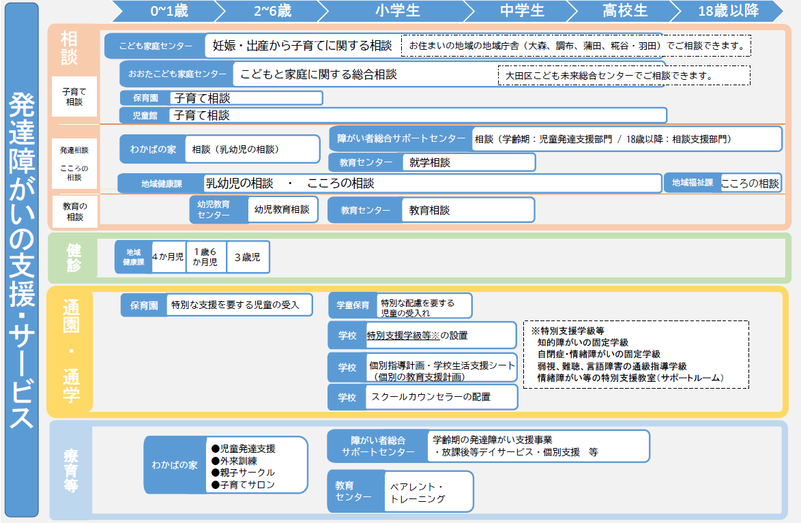Click ●親子サークル list item

tap(243, 473)
